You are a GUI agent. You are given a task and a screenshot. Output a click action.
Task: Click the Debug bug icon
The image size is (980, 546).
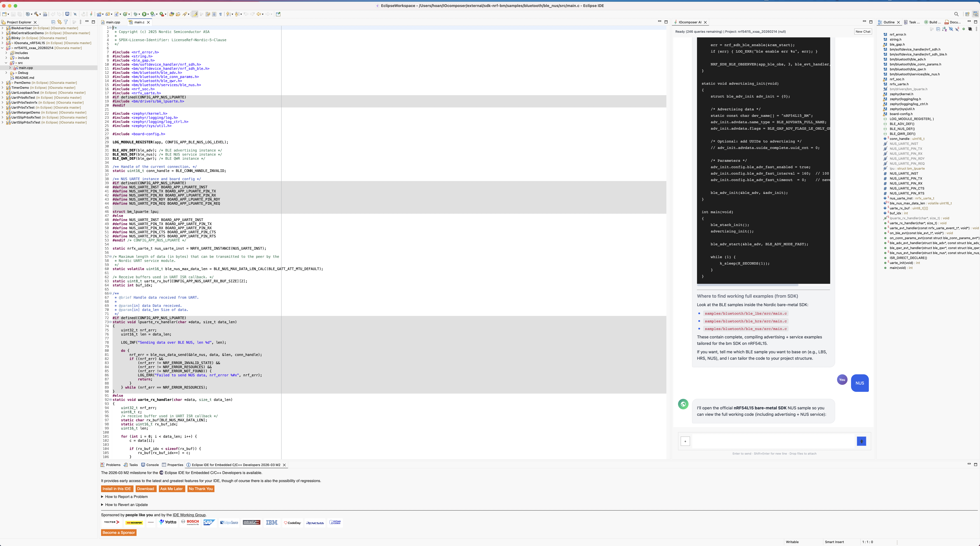(135, 14)
